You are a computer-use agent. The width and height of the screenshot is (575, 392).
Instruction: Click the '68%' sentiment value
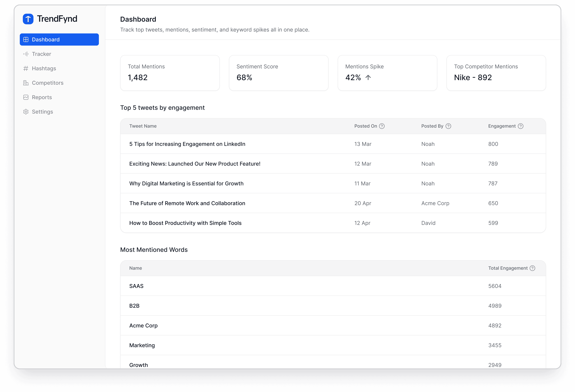coord(244,78)
